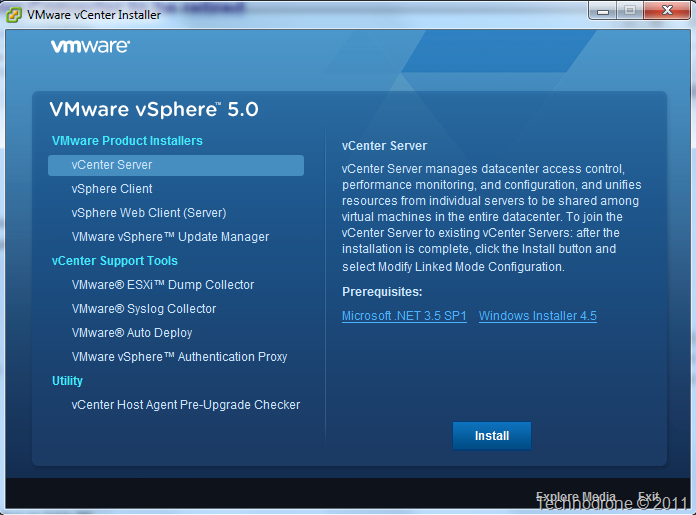Click the vCenter Server description heading
Image resolution: width=696 pixels, height=515 pixels.
coord(384,146)
